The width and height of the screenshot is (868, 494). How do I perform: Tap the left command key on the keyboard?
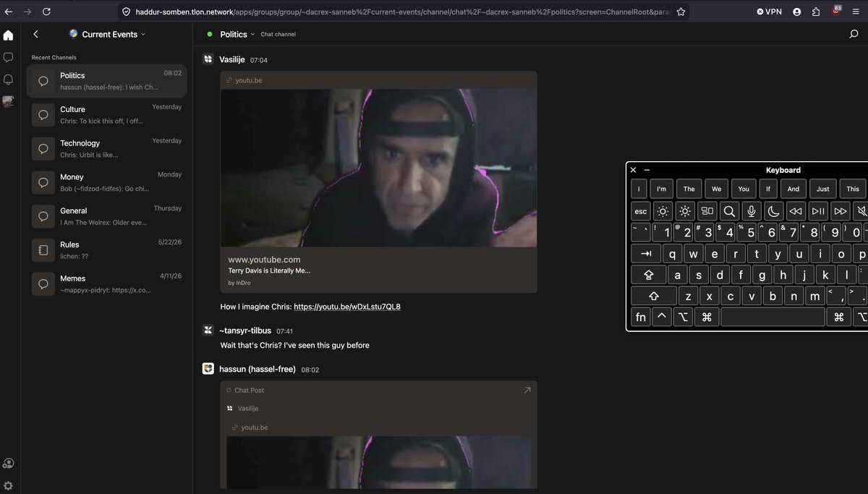pyautogui.click(x=707, y=317)
